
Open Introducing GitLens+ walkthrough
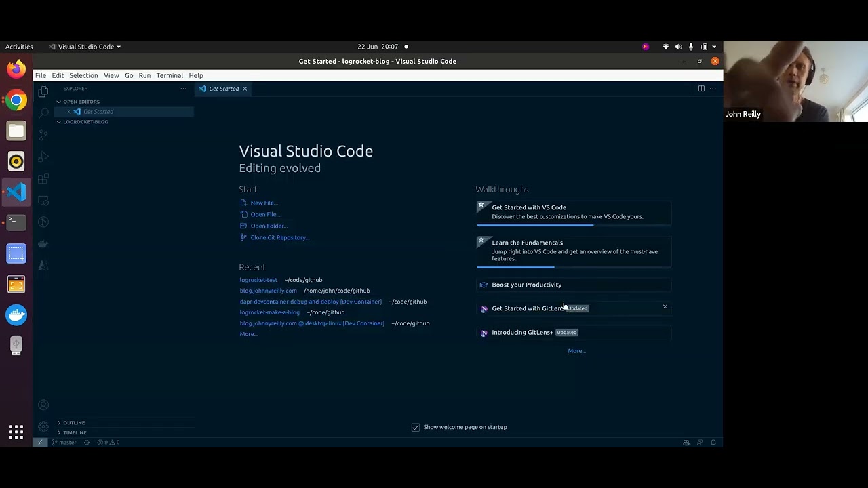click(574, 332)
